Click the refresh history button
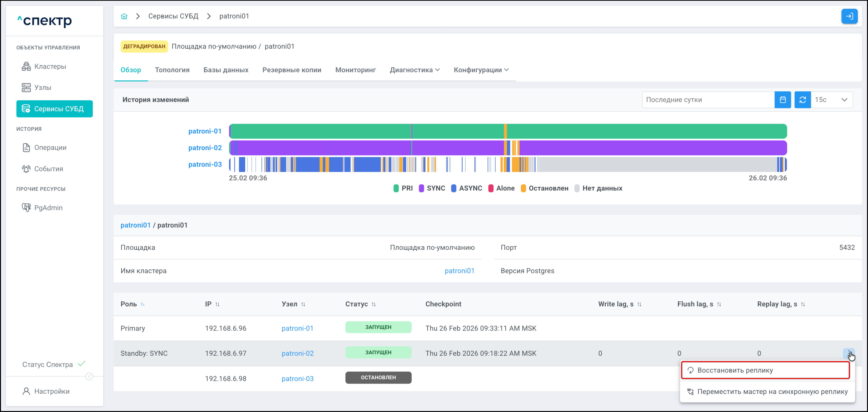868x412 pixels. tap(802, 100)
